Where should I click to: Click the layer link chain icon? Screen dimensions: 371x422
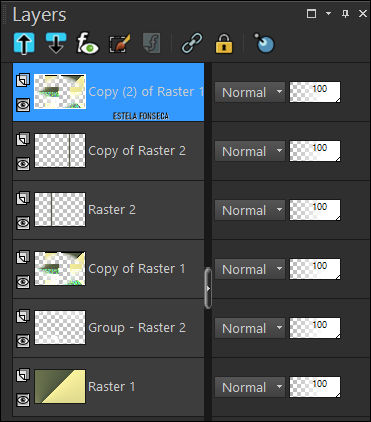click(192, 43)
